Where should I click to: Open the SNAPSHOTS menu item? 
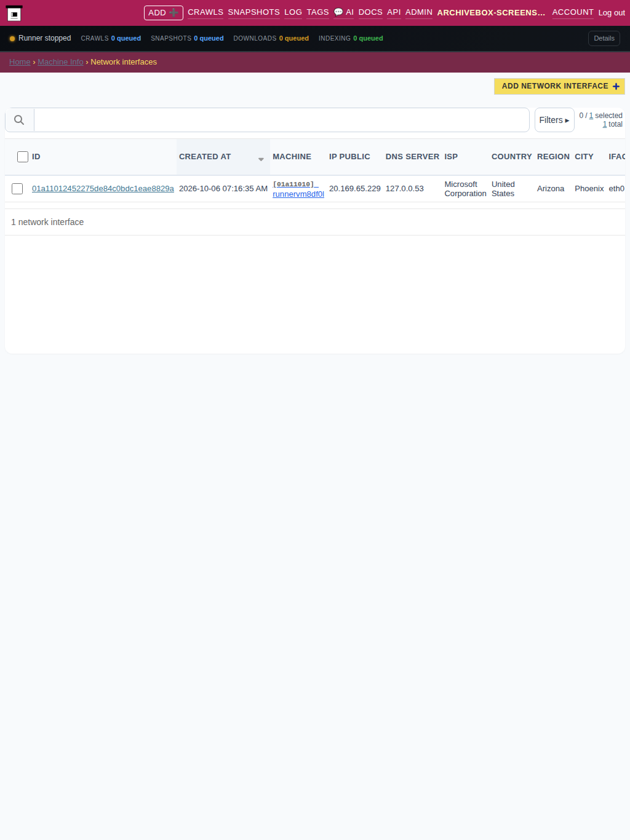coord(253,12)
